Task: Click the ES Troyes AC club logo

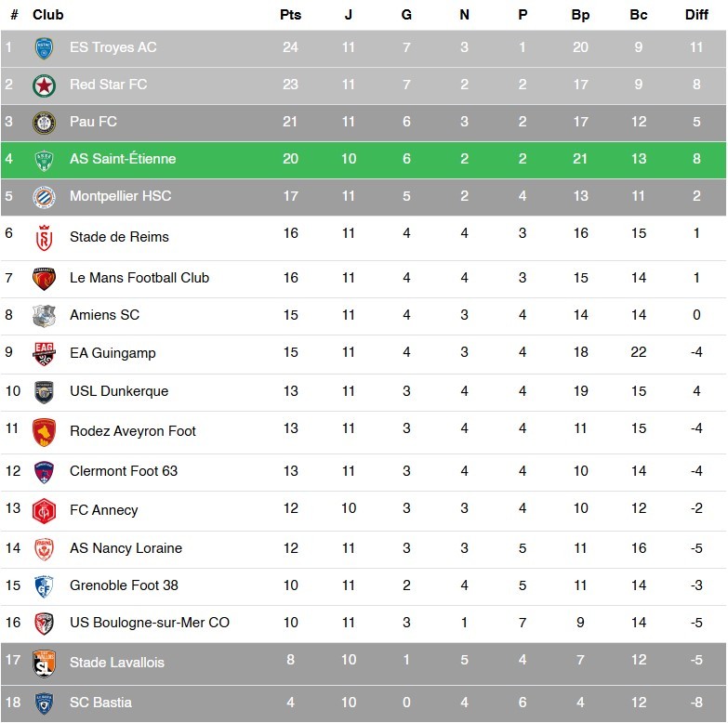Action: click(x=44, y=48)
